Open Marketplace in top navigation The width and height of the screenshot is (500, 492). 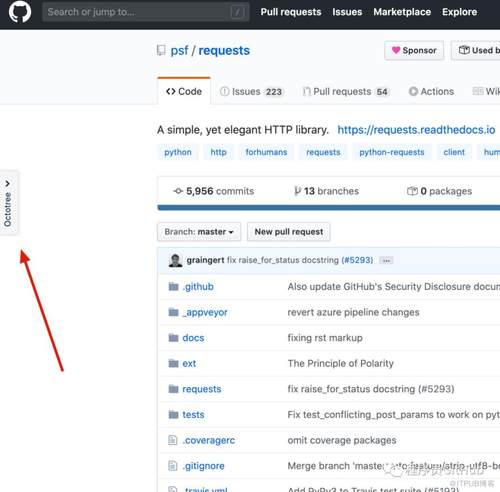(x=402, y=12)
